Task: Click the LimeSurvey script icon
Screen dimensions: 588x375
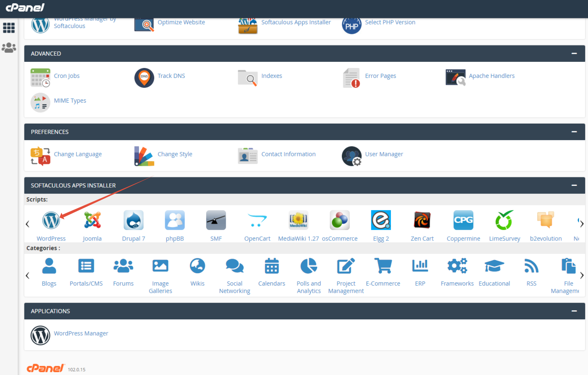Action: point(504,220)
